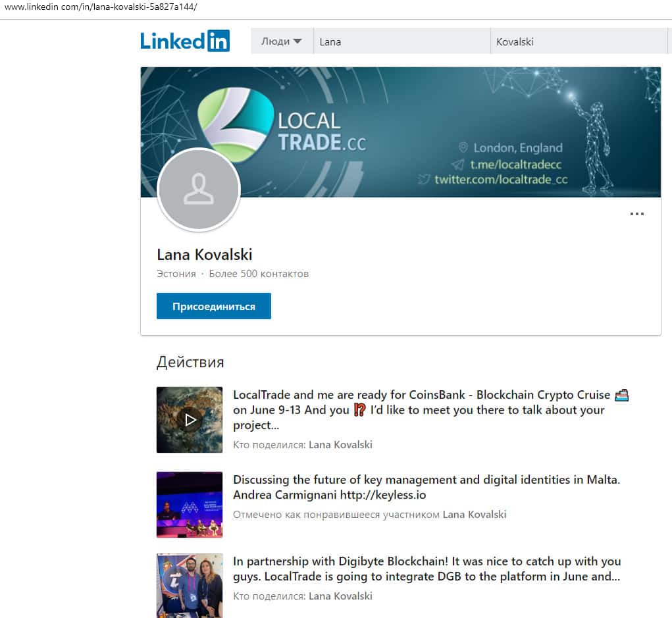672x618 pixels.
Task: Open the Люди search category dropdown
Action: [281, 41]
